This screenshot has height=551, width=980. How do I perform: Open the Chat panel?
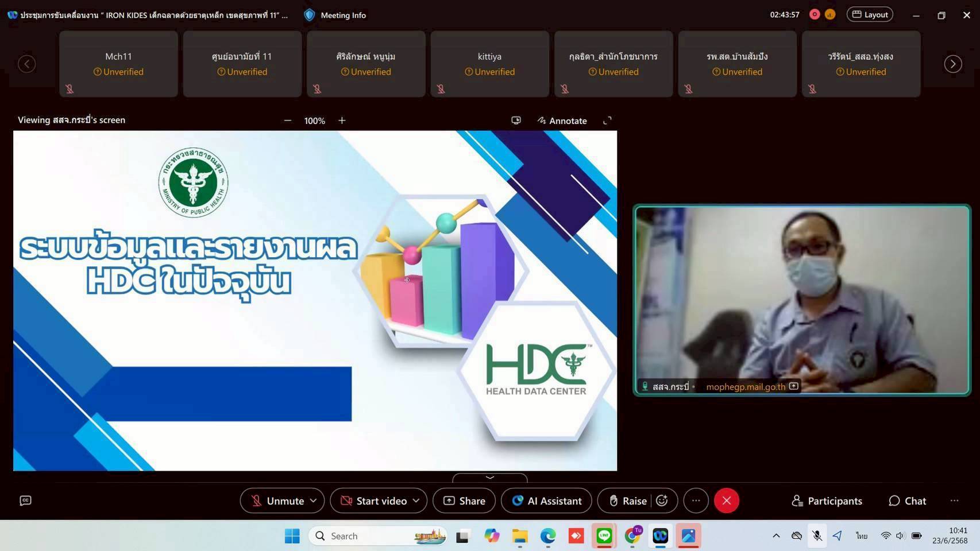(908, 500)
